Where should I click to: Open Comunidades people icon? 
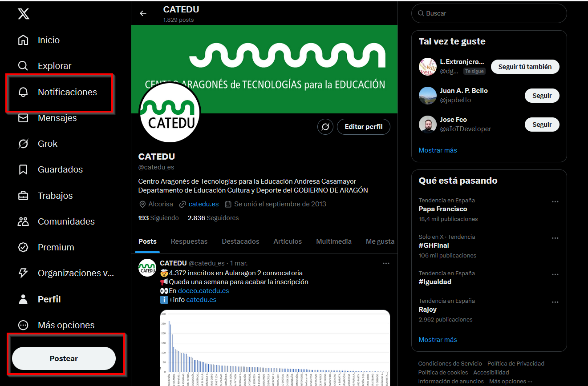tap(23, 221)
